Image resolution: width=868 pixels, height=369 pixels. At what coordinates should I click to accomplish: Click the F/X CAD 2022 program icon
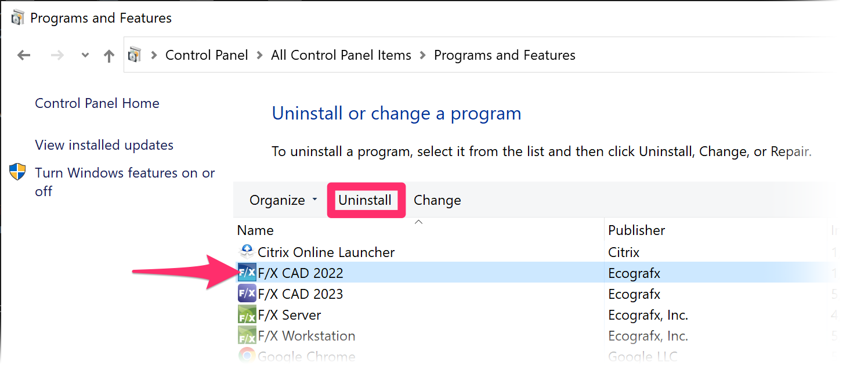coord(247,273)
